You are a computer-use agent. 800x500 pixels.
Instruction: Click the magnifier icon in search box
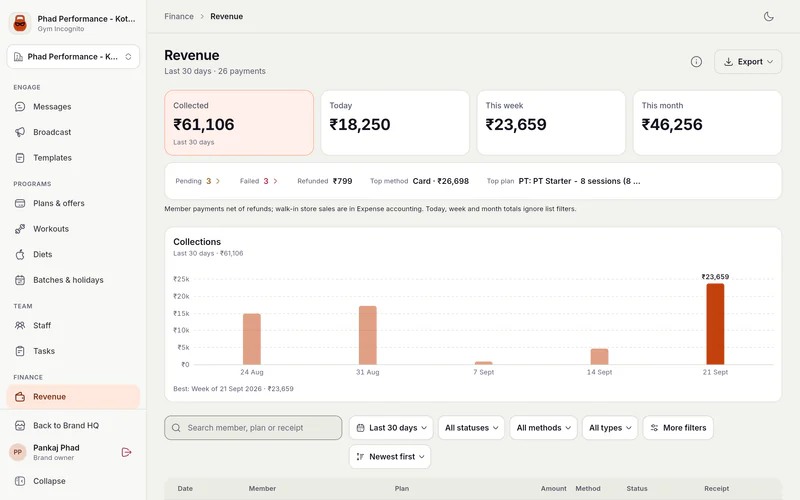tap(176, 428)
